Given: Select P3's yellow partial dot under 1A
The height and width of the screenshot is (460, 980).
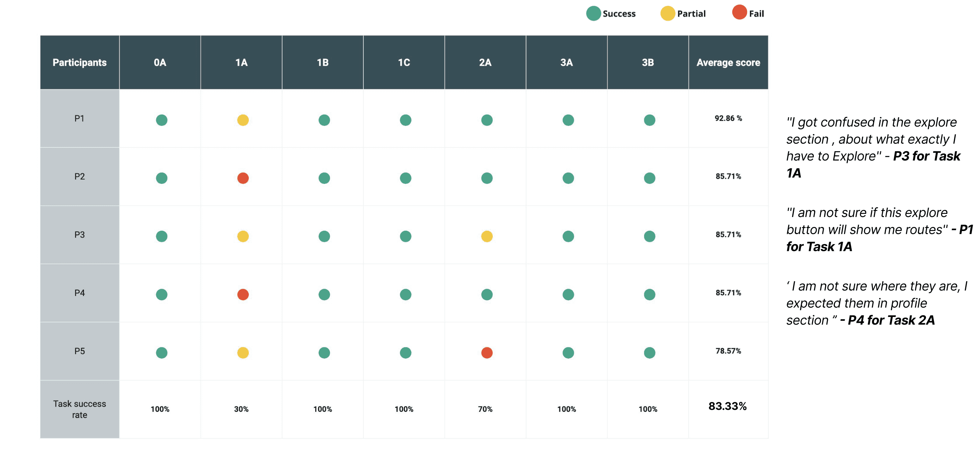Looking at the screenshot, I should click(x=243, y=237).
